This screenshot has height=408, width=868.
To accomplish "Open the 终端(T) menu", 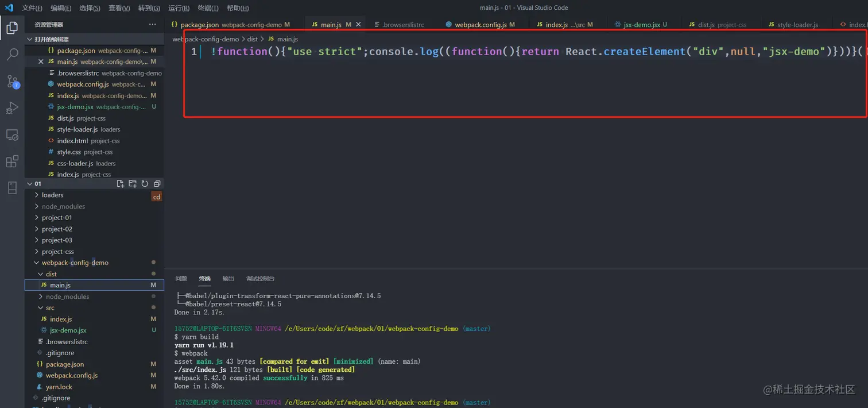I will (208, 8).
